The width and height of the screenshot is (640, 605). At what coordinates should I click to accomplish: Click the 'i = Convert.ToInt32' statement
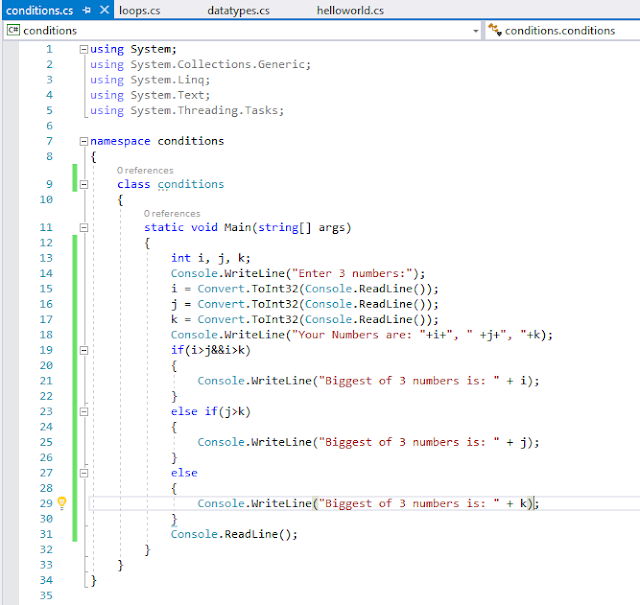[x=304, y=289]
